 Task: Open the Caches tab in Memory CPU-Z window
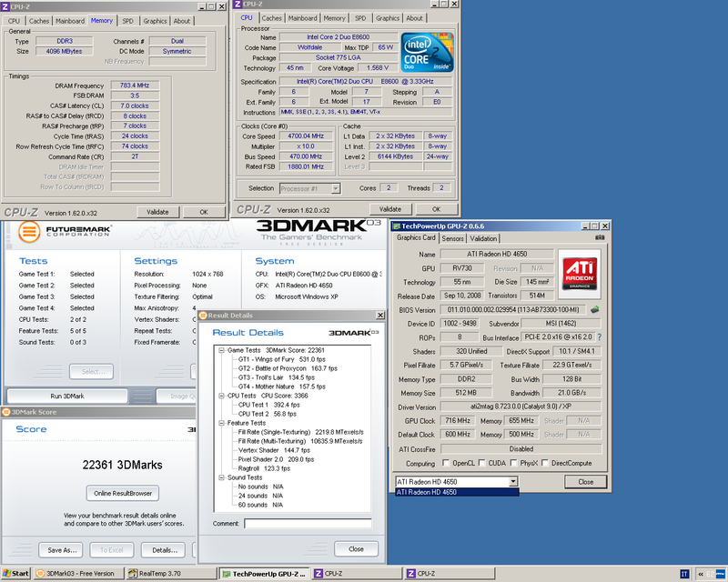click(x=38, y=21)
